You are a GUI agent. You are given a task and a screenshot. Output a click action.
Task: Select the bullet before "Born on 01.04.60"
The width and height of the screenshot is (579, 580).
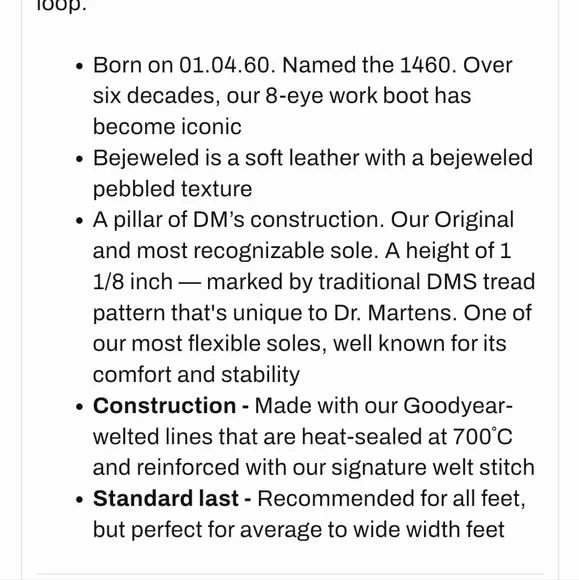click(x=79, y=67)
